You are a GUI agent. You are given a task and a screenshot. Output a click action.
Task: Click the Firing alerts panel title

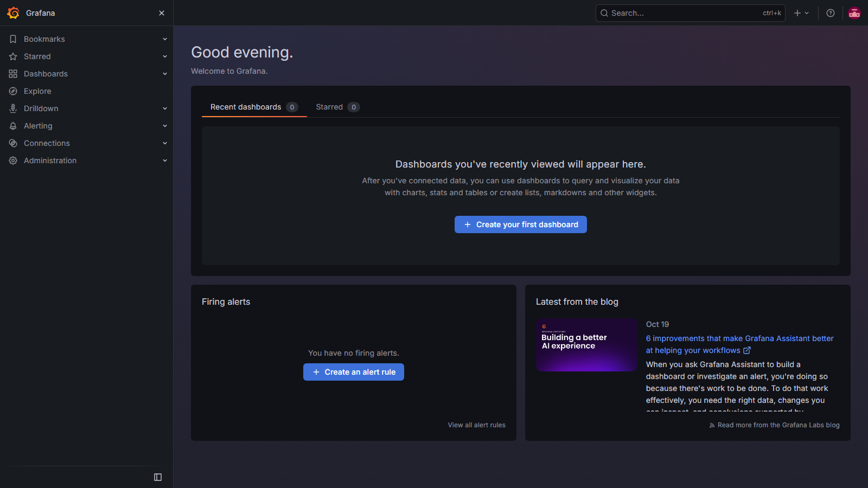point(226,301)
